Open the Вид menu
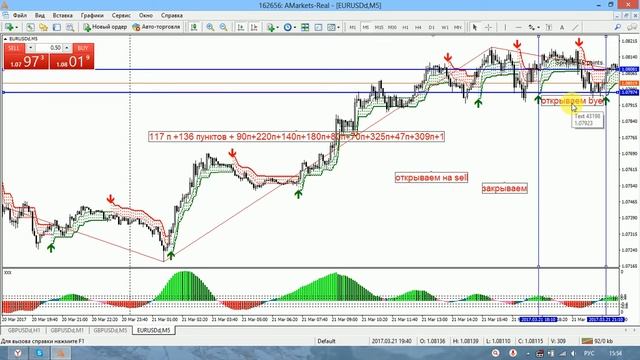Viewport: 640px width, 360px height. [40, 15]
